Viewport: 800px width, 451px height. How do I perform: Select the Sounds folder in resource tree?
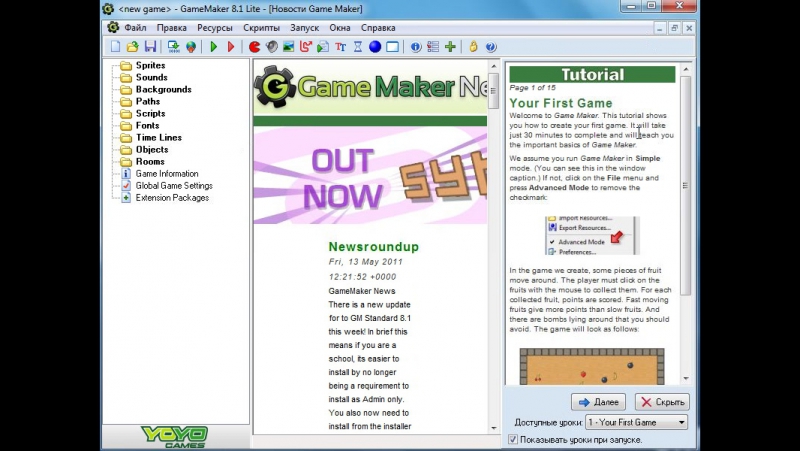coord(152,78)
